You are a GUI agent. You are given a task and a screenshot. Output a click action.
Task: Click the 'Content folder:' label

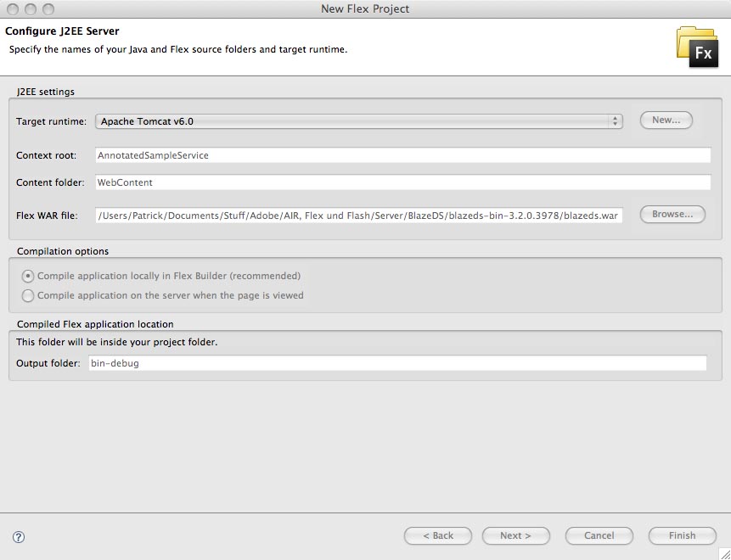[x=50, y=182]
